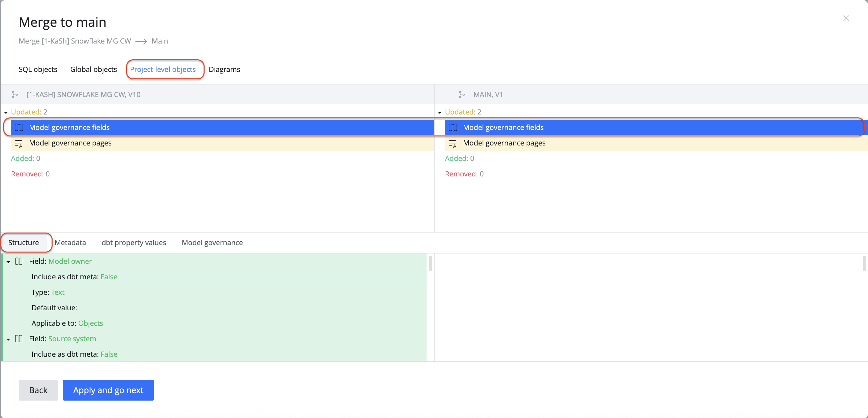
Task: Click the right structure pane scrollbar
Action: tap(864, 264)
